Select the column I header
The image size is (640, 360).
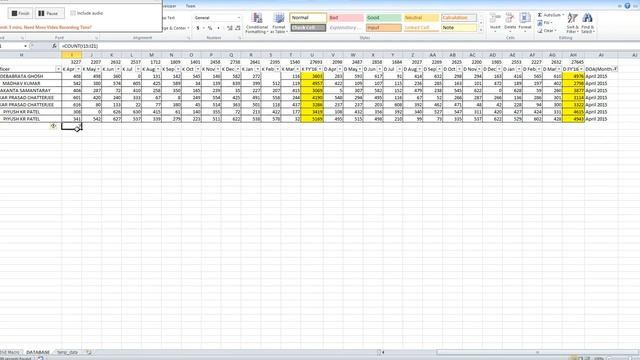[x=71, y=55]
